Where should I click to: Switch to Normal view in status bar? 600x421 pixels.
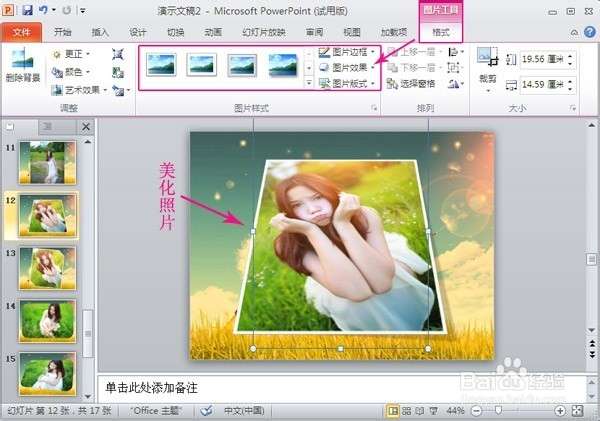[393, 411]
